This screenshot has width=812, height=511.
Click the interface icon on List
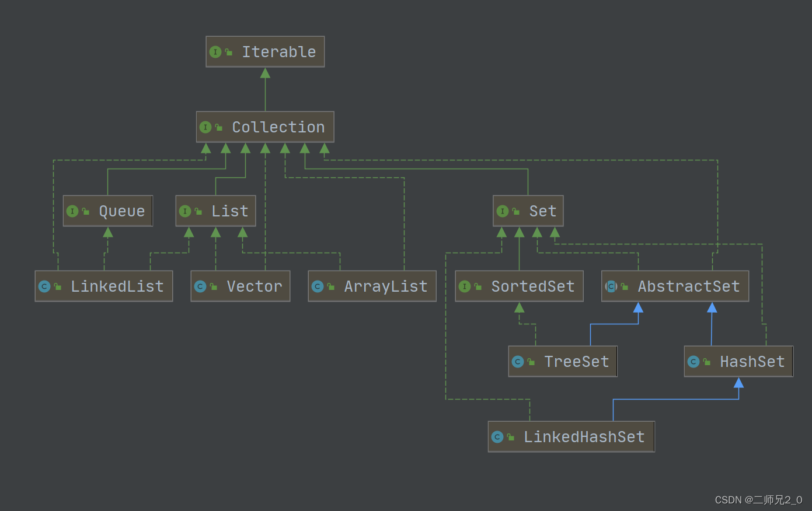pyautogui.click(x=185, y=211)
